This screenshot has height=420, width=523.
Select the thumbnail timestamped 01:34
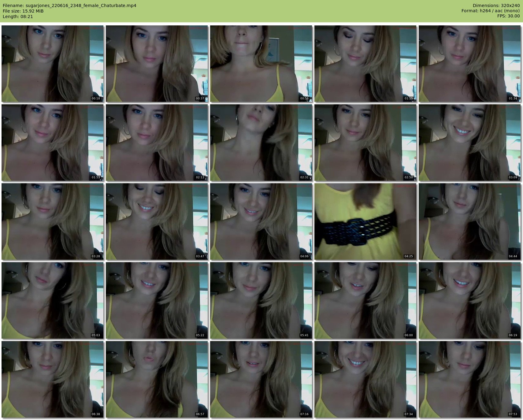pos(470,64)
